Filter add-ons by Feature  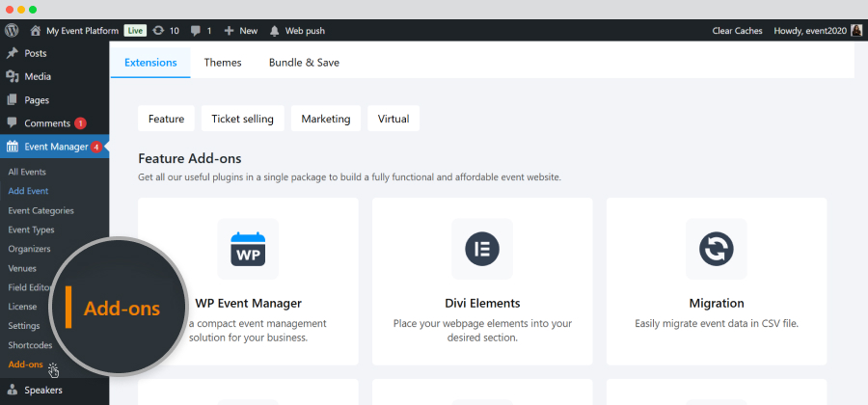click(x=166, y=119)
